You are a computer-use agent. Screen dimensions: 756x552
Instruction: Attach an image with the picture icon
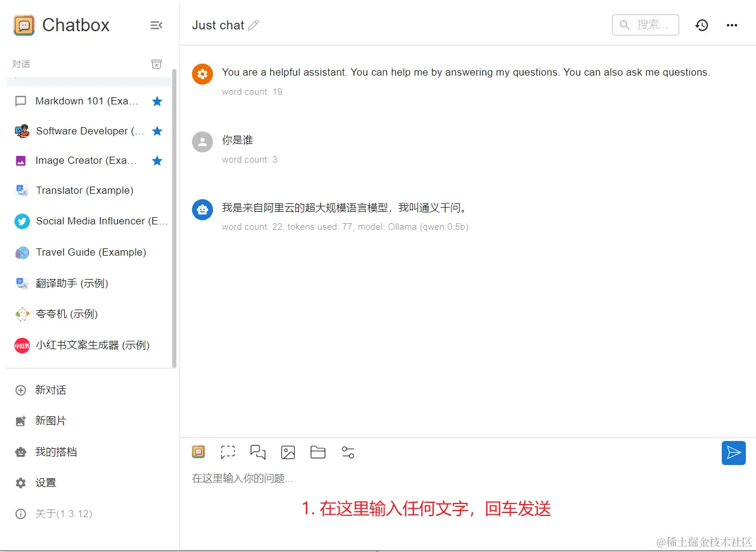coord(288,452)
